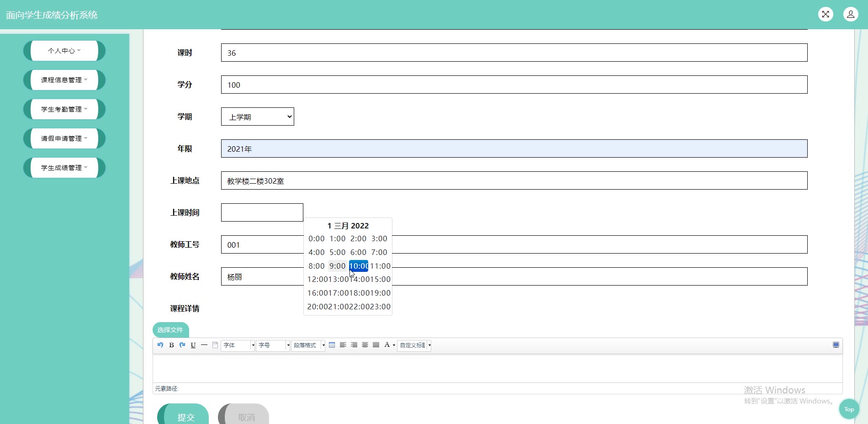Image resolution: width=868 pixels, height=424 pixels.
Task: Open the font color dropdown arrow
Action: tap(394, 345)
